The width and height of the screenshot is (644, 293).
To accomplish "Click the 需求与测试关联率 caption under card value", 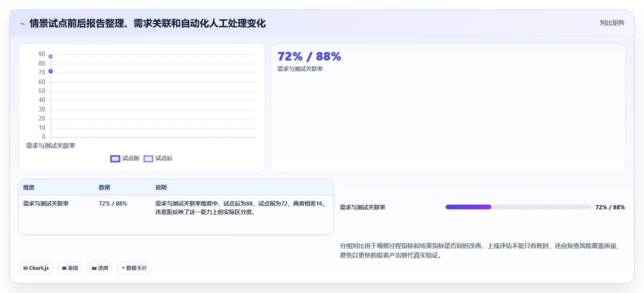I will (300, 69).
